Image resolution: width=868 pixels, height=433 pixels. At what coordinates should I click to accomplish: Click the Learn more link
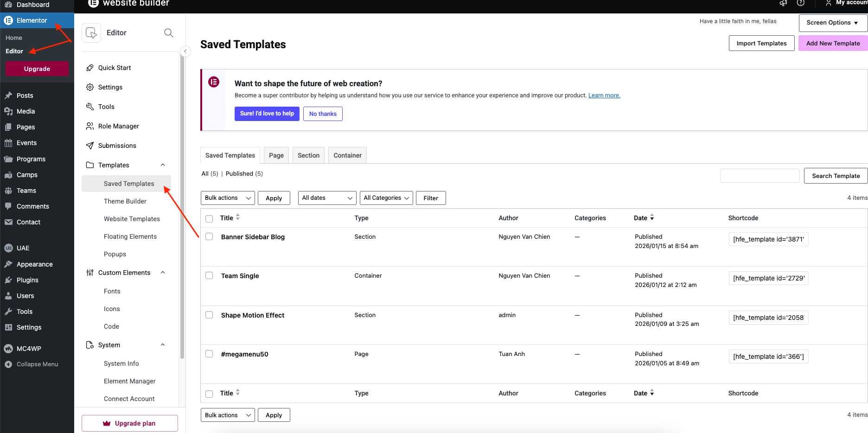coord(604,96)
